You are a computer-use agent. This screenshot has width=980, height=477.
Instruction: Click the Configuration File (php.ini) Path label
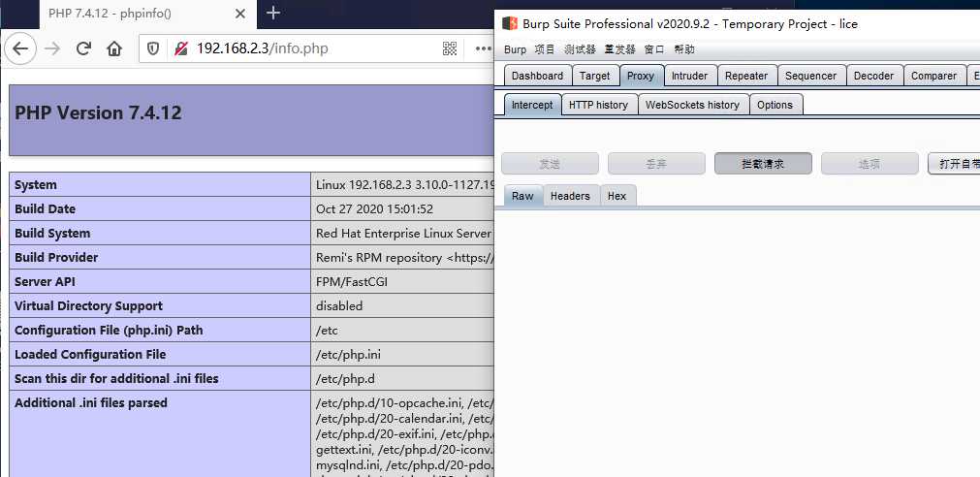coord(109,330)
